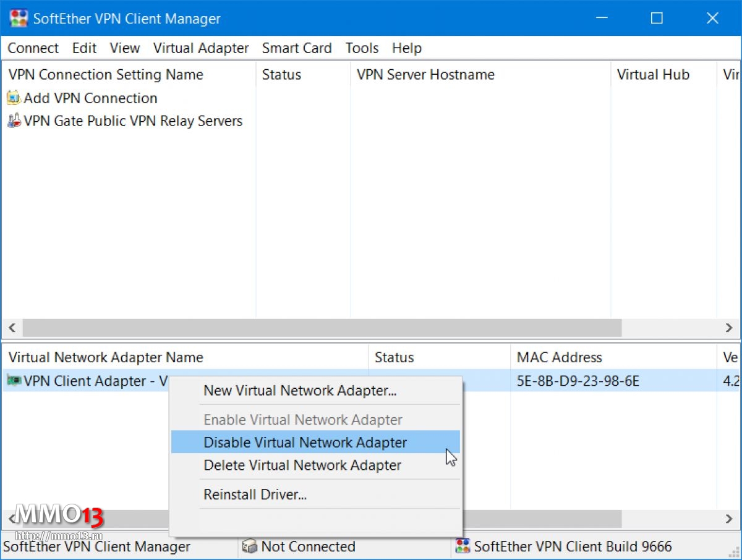Click the VPN Client Adapter network card icon

[x=14, y=381]
